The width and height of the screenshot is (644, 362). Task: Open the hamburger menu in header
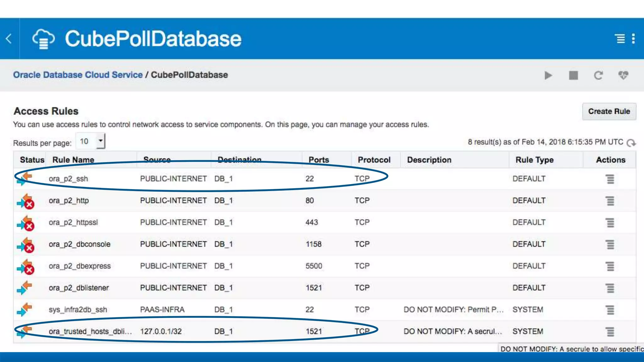click(620, 39)
